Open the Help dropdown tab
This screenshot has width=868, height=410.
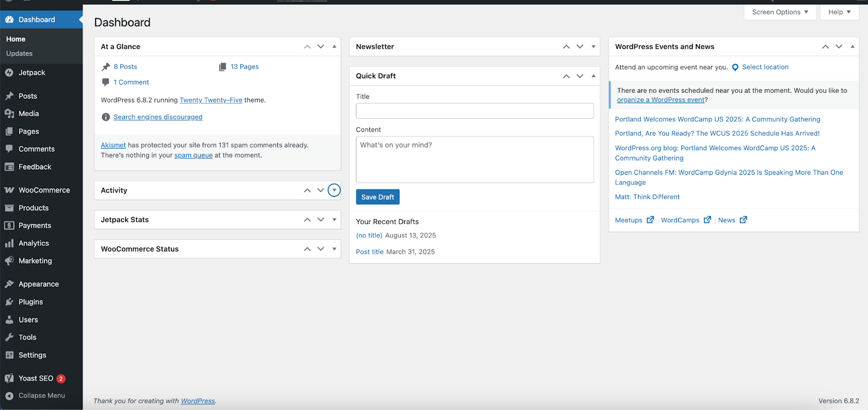(839, 12)
